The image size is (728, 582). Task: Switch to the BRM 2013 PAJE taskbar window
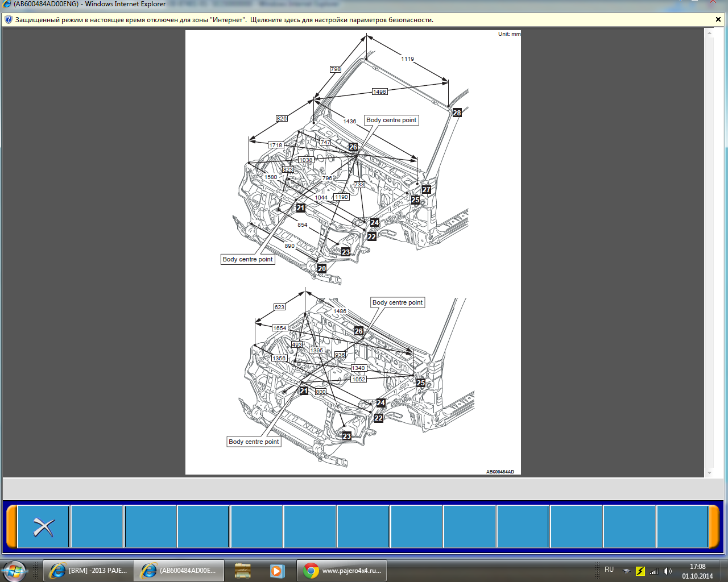tap(88, 571)
